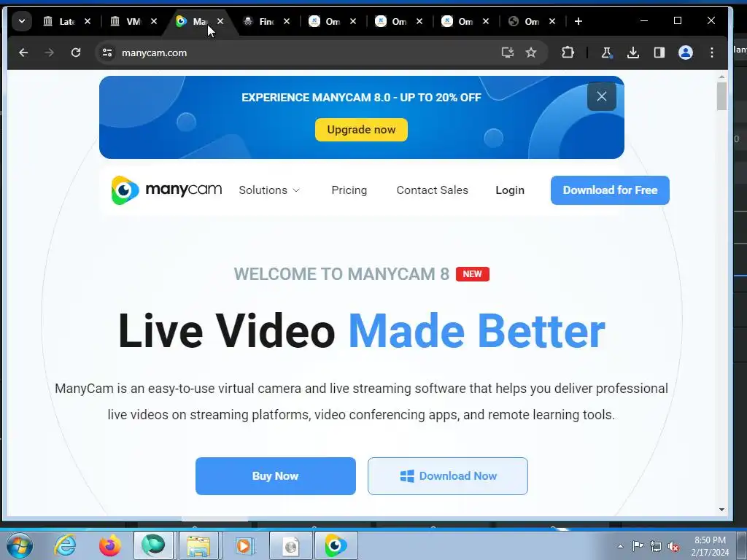Image resolution: width=747 pixels, height=560 pixels.
Task: Show hidden system tray icons arrow
Action: [620, 546]
